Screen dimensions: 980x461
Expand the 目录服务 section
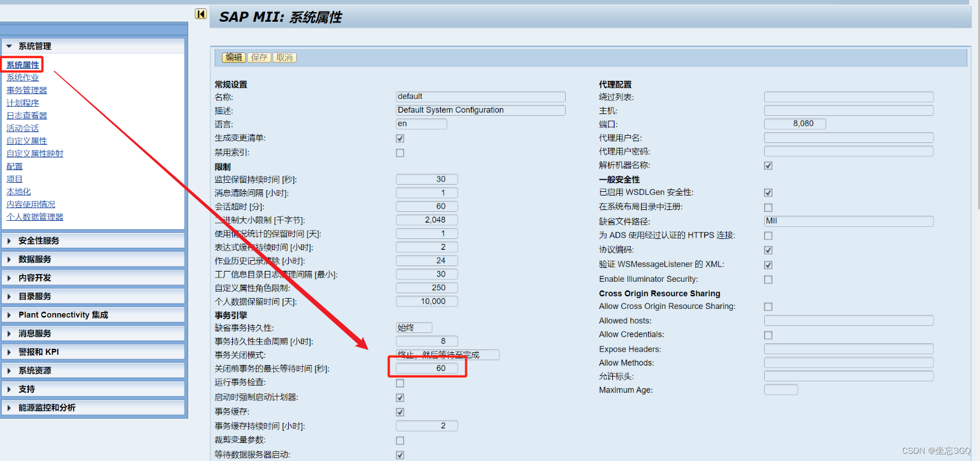pos(93,296)
